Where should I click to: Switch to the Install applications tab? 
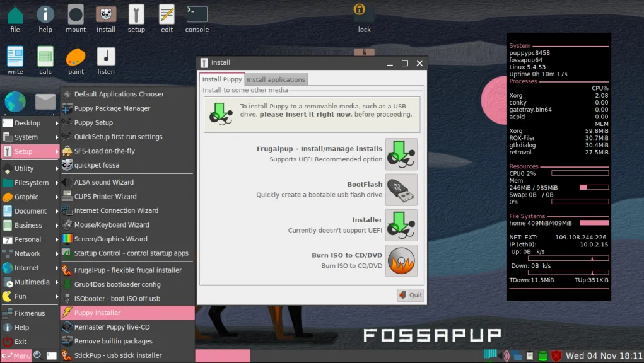pyautogui.click(x=276, y=79)
